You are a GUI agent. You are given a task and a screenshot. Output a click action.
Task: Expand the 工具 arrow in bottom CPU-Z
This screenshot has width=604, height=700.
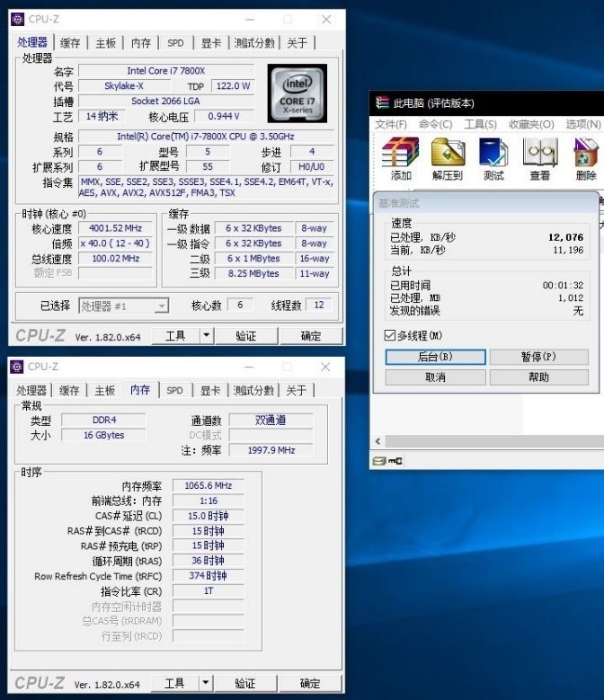coord(205,683)
